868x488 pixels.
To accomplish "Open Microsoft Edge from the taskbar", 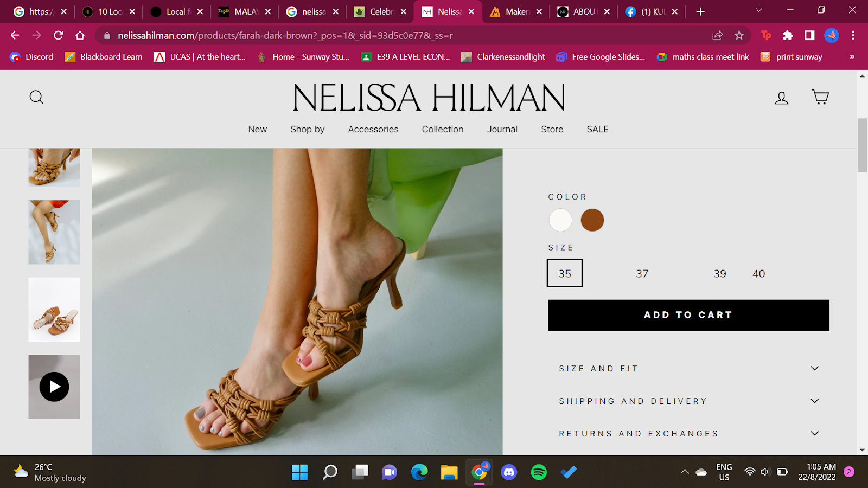I will click(x=419, y=472).
